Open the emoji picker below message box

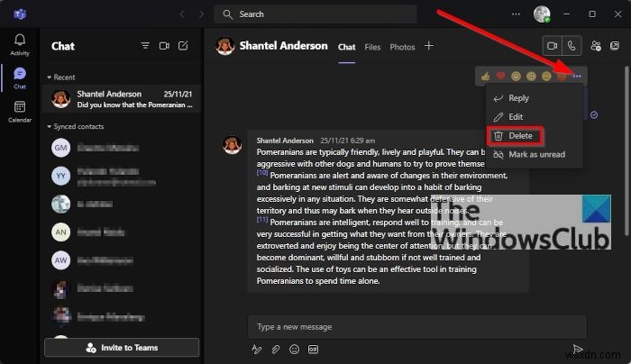pos(294,349)
